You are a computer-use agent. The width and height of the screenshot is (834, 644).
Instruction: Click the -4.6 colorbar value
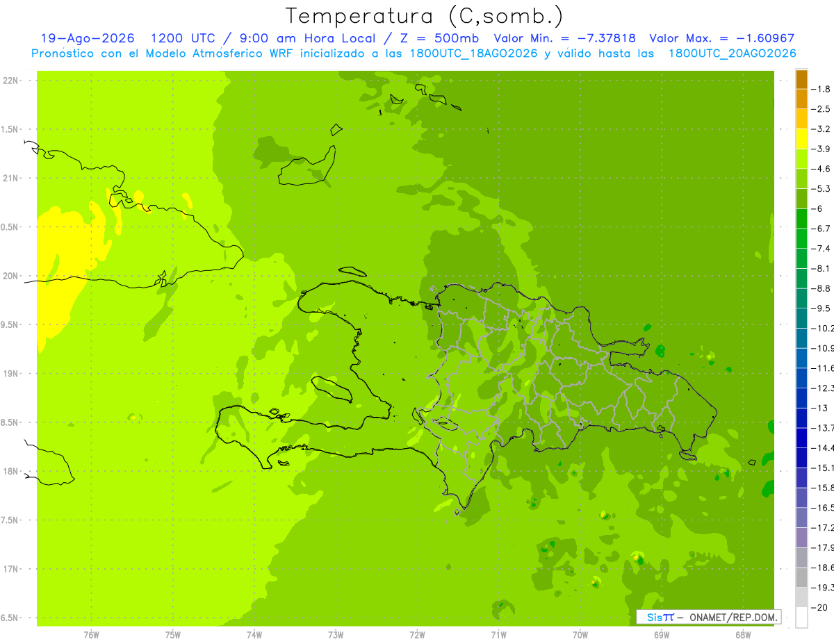pos(822,169)
